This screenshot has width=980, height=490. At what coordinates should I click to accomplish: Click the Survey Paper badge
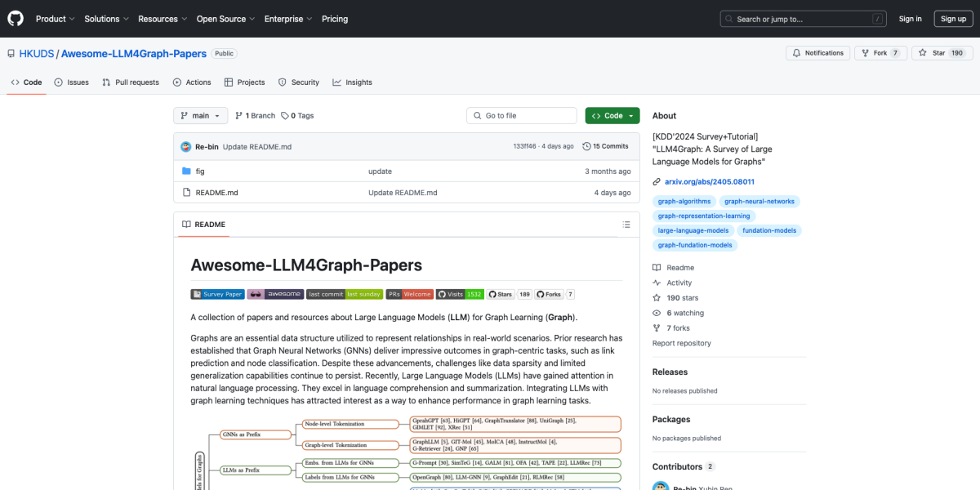click(217, 294)
